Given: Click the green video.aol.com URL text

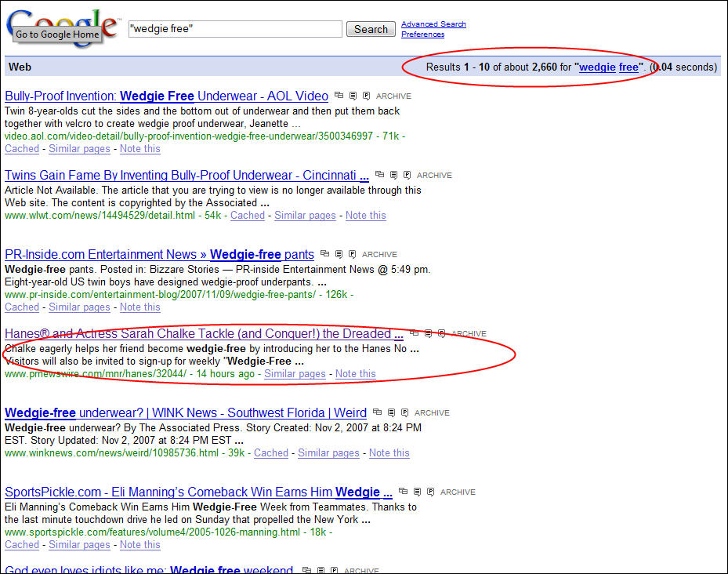Looking at the screenshot, I should (x=189, y=136).
